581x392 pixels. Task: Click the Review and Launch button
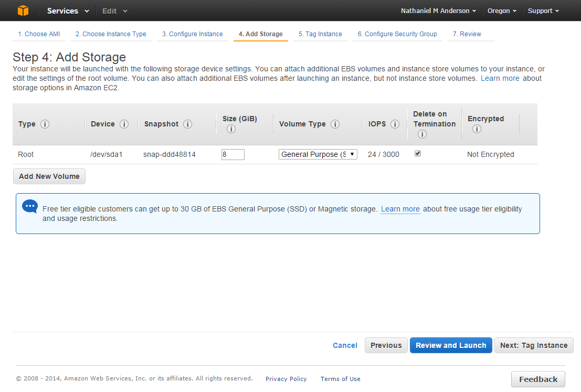click(451, 345)
